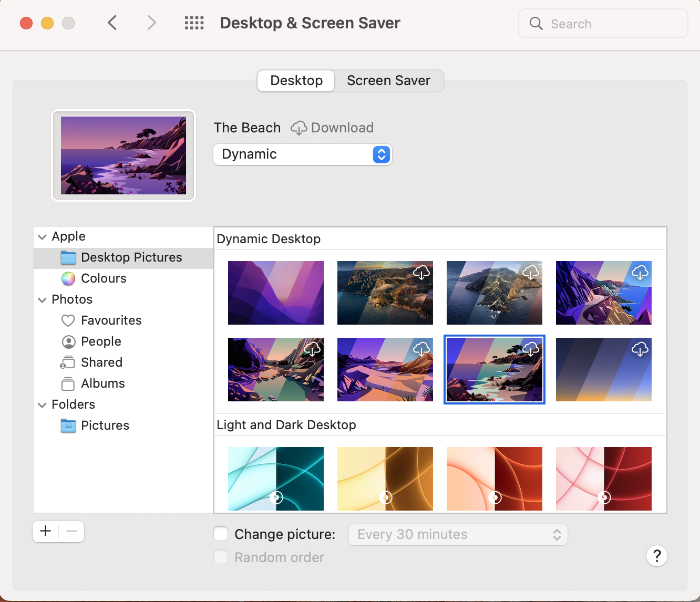This screenshot has height=602, width=700.
Task: Show all preferences grid icon
Action: pyautogui.click(x=194, y=23)
